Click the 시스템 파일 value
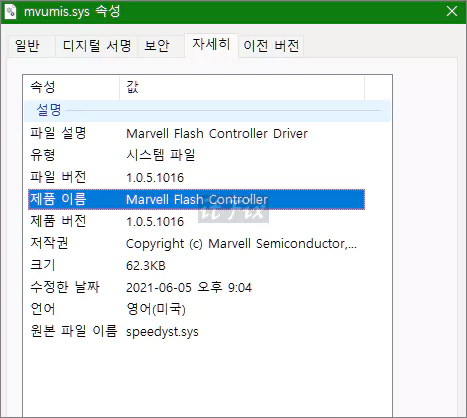Viewport: 467px width, 418px height. click(x=161, y=155)
